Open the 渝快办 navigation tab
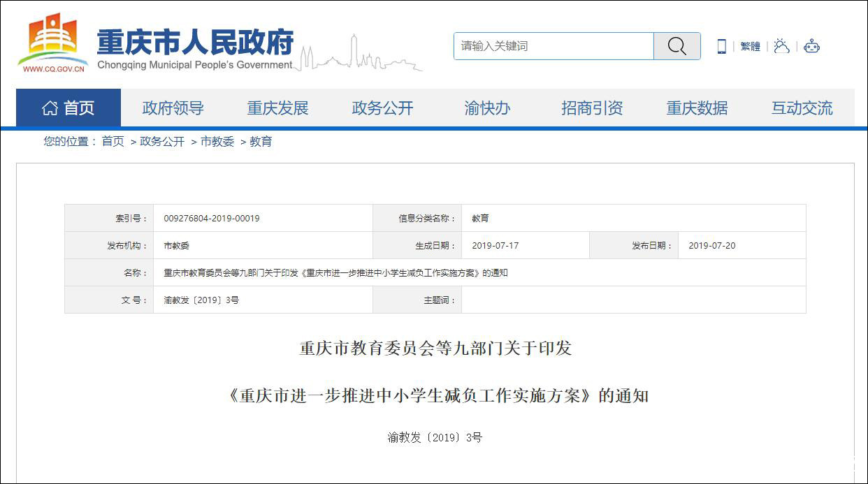868x484 pixels. point(488,108)
